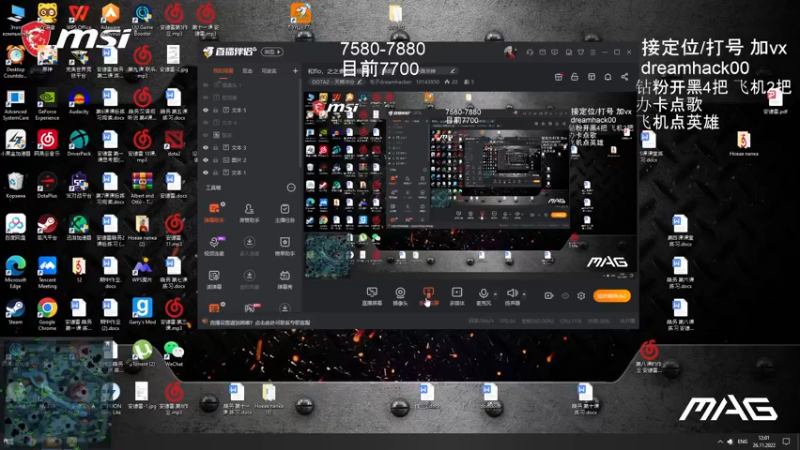Click the record camcorder icon beside start button
Image resolution: width=800 pixels, height=450 pixels.
pos(548,295)
